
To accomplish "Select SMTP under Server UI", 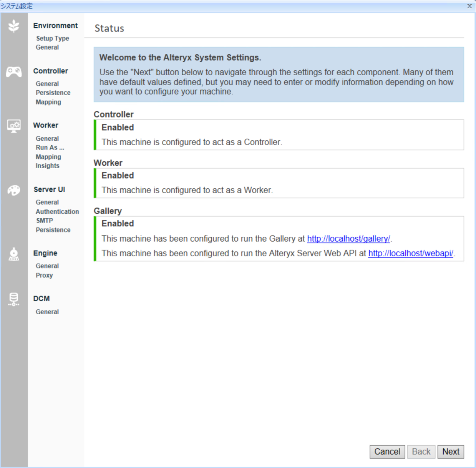I will coord(45,220).
